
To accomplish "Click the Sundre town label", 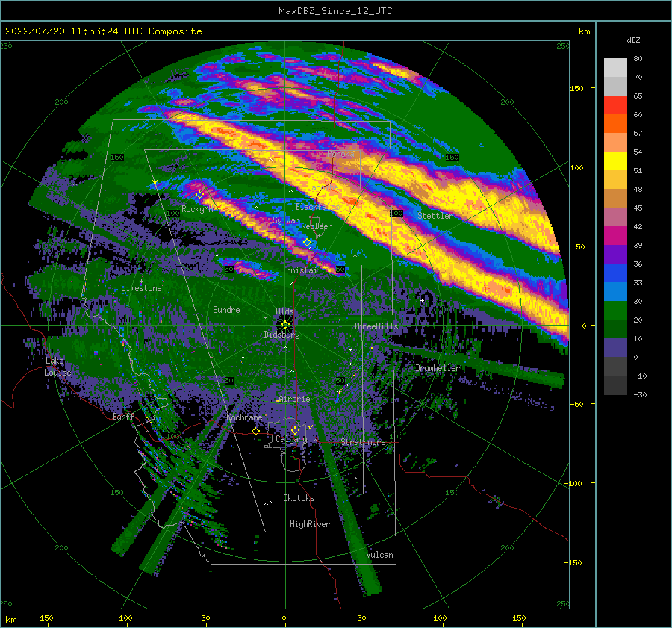I will point(226,310).
